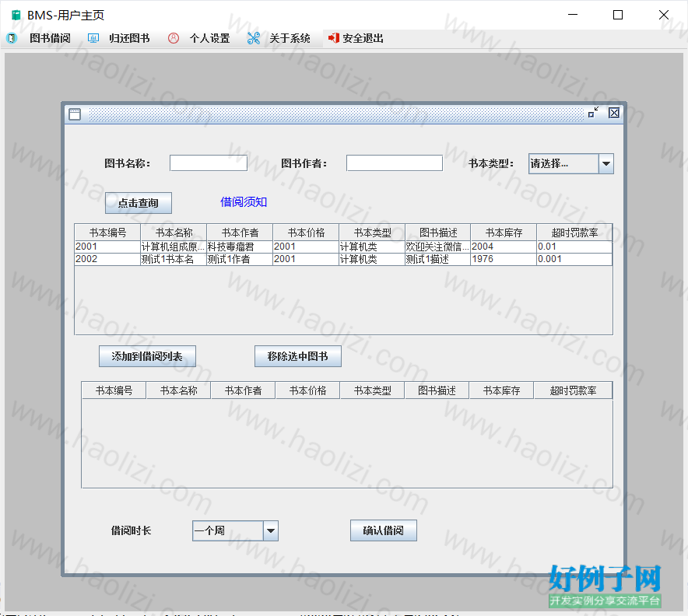Screen dimensions: 688x616
Task: Click the description cell 欢迎关注微信...
Action: [437, 247]
